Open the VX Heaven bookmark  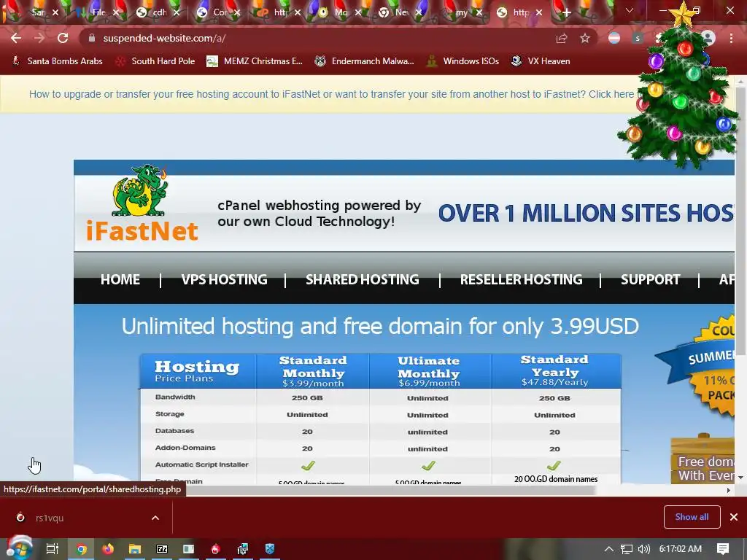click(541, 61)
